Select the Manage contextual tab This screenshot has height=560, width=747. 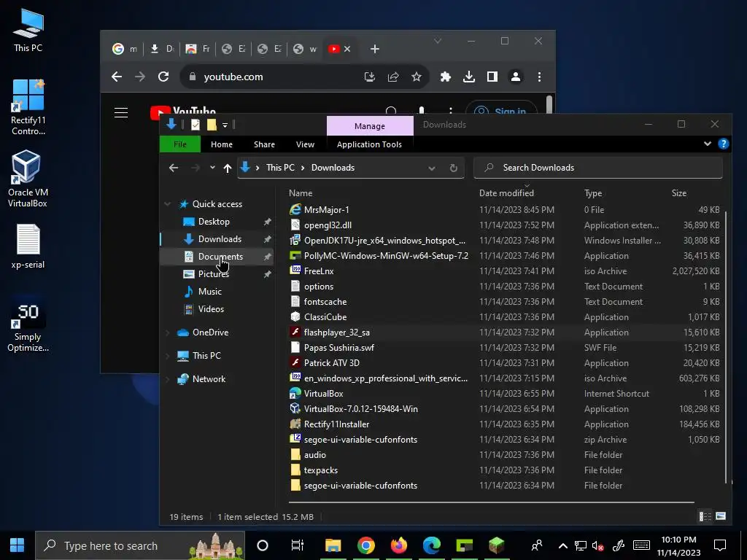[x=370, y=126]
